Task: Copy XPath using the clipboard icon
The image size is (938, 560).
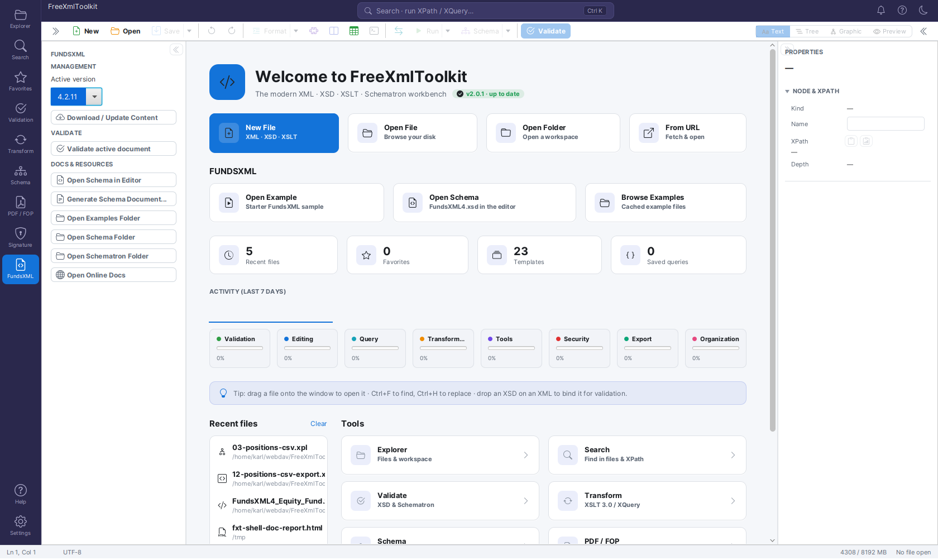Action: click(851, 141)
